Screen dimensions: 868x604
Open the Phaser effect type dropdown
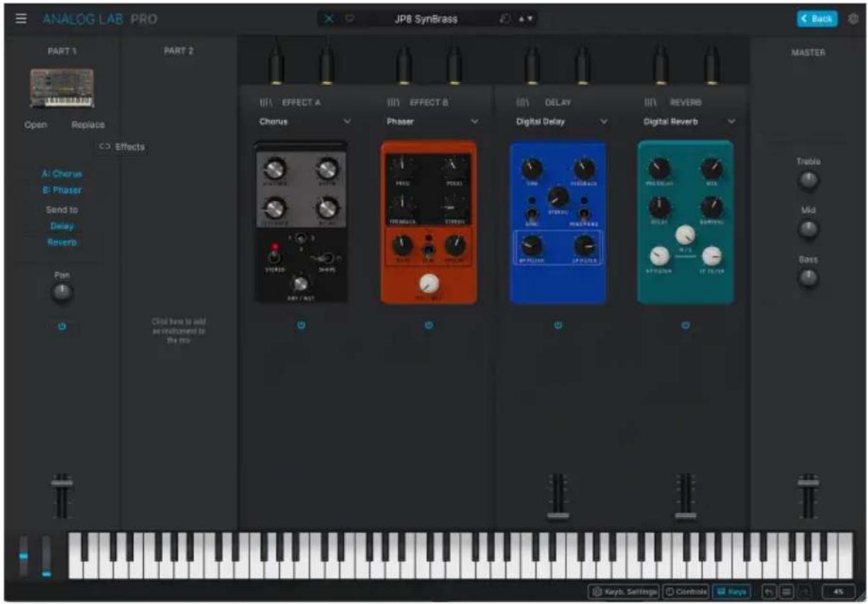[433, 122]
